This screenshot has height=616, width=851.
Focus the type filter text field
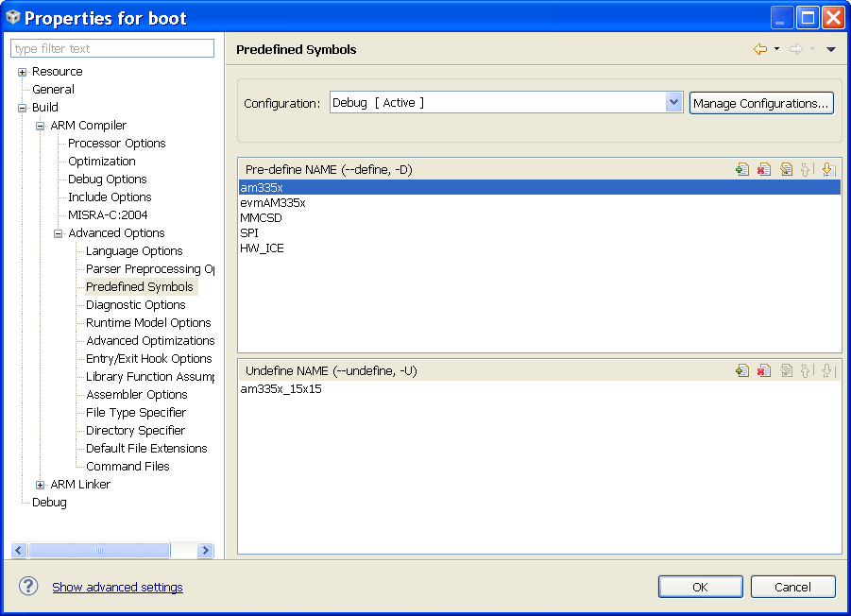[112, 48]
